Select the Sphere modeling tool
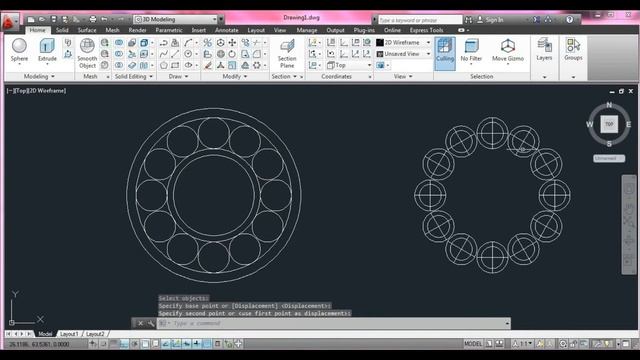 click(x=19, y=51)
